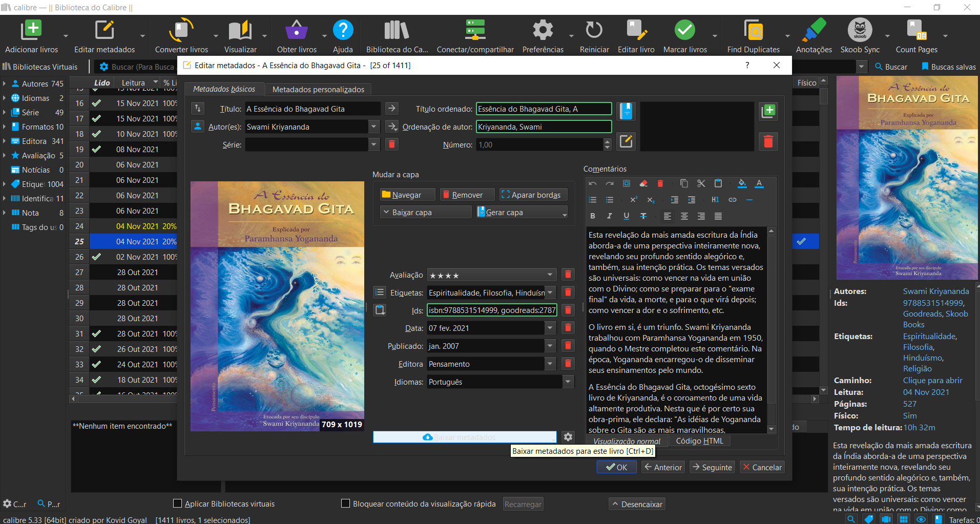The height and width of the screenshot is (524, 980).
Task: Expand the Autores category in the sidebar
Action: coord(4,83)
